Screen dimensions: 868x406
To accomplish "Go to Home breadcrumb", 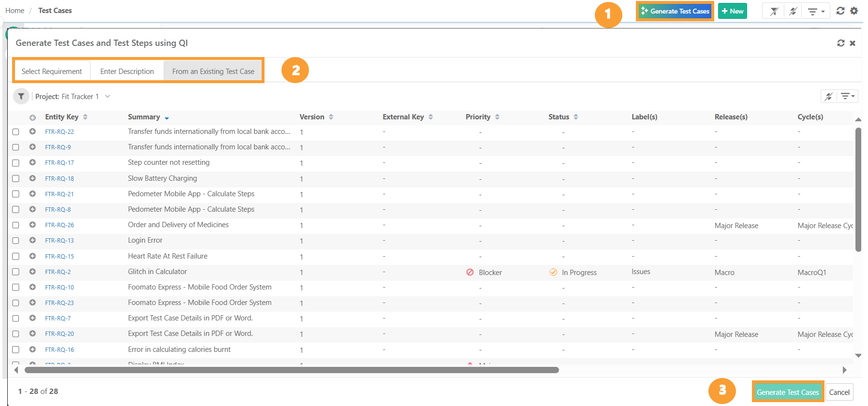I will [x=15, y=11].
